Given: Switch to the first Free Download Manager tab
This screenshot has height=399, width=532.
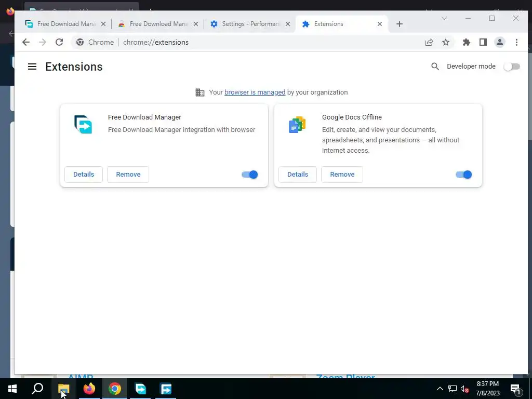Looking at the screenshot, I should [x=65, y=24].
